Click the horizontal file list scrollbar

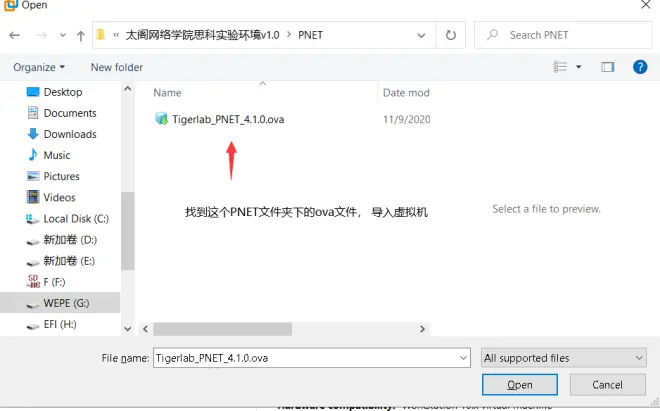tap(223, 329)
